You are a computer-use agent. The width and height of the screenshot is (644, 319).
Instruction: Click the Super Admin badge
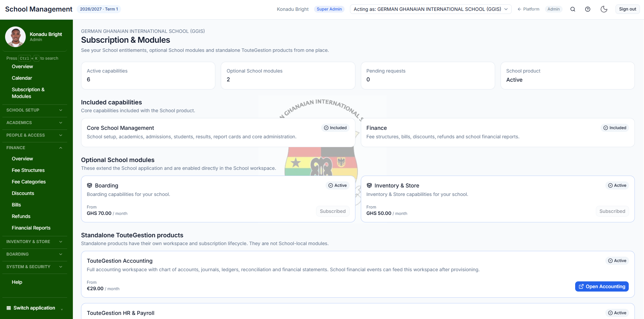tap(329, 9)
